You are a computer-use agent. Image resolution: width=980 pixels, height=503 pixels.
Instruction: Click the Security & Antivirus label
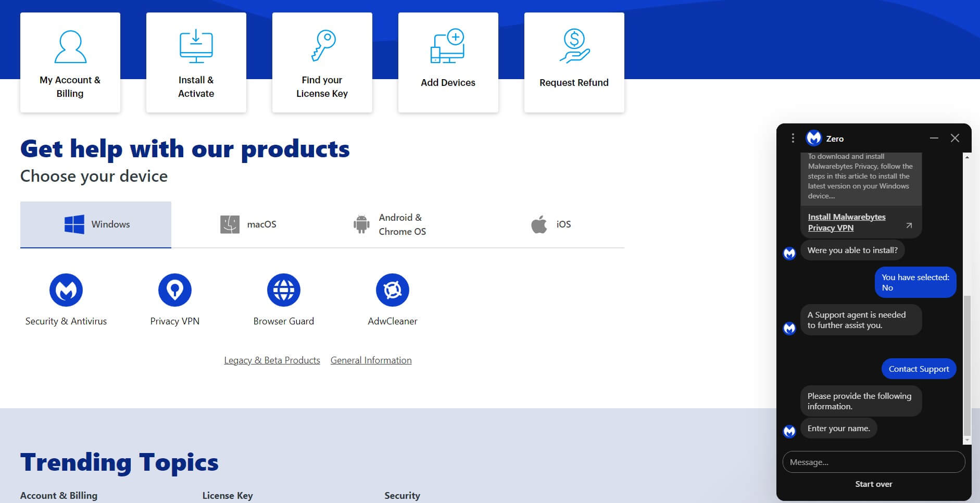pos(66,321)
